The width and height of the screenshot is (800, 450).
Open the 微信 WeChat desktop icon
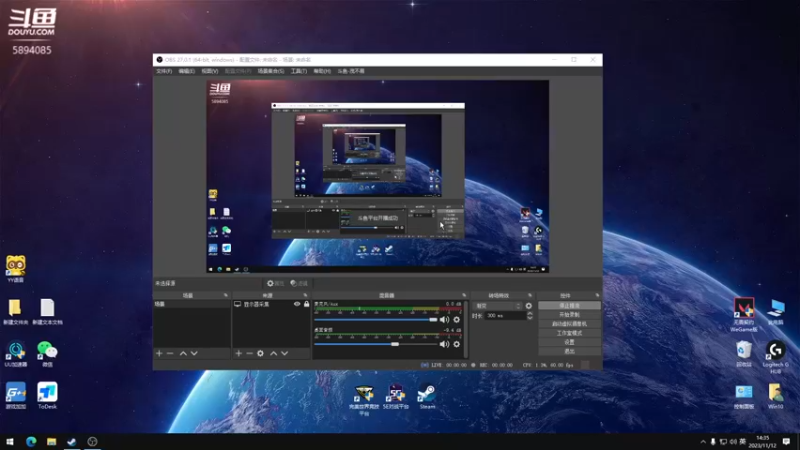[47, 354]
